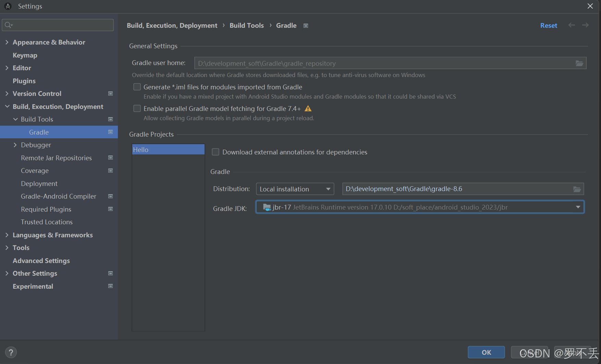Viewport: 601px width, 364px height.
Task: Enable parallel Gradle model fetching
Action: pyautogui.click(x=137, y=108)
